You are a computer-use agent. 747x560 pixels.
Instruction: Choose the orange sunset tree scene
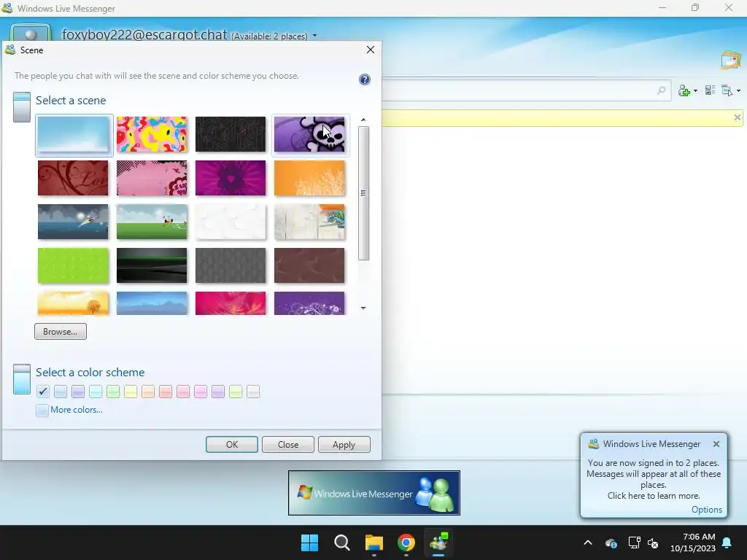(74, 303)
